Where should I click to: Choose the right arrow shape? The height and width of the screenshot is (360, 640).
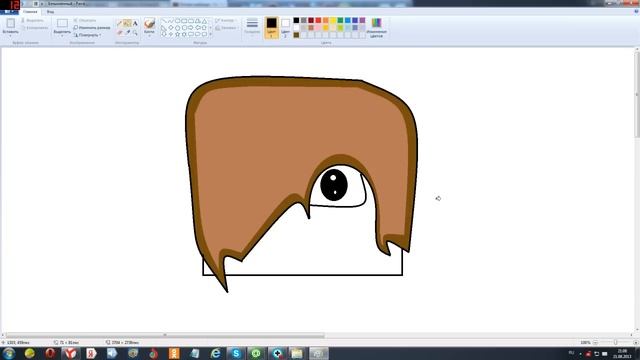pos(191,28)
